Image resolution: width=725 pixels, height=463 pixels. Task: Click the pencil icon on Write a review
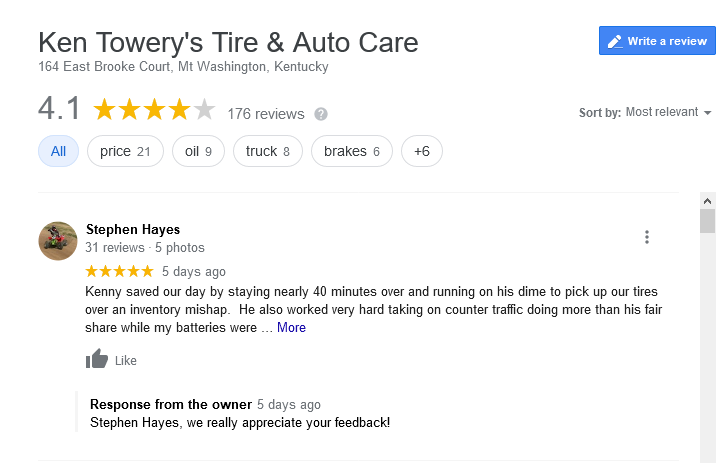(614, 41)
